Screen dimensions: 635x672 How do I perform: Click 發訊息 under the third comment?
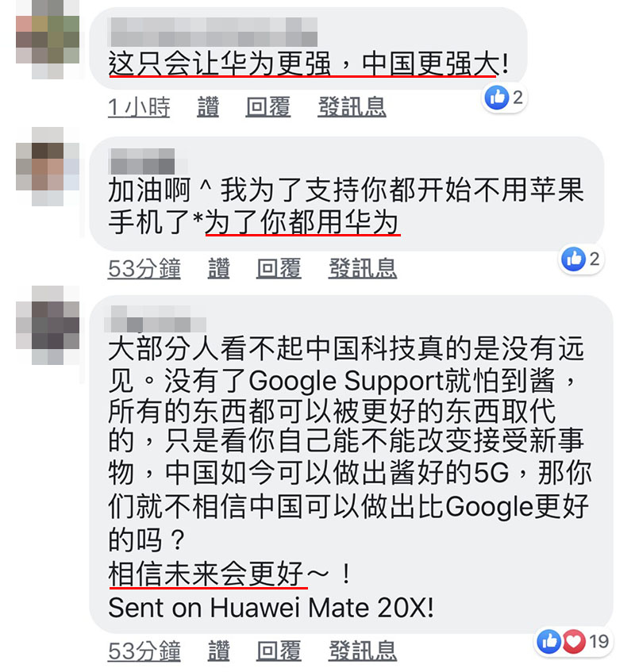point(363,651)
